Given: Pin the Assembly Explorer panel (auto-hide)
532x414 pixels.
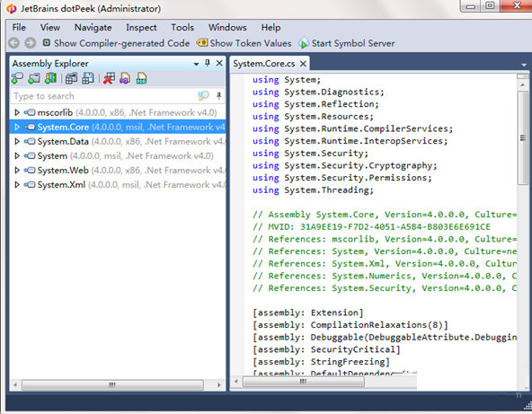Looking at the screenshot, I should pyautogui.click(x=208, y=63).
